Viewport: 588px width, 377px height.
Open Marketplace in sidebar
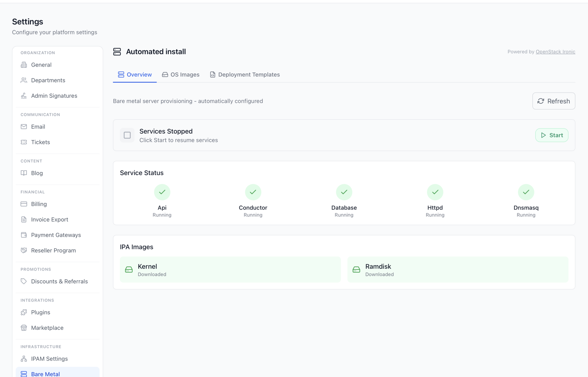click(58, 328)
